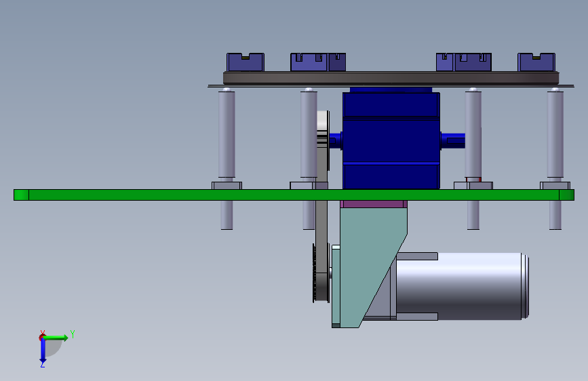The height and width of the screenshot is (381, 588).
Task: Pick the silver cylindrical motor body
Action: point(463,286)
